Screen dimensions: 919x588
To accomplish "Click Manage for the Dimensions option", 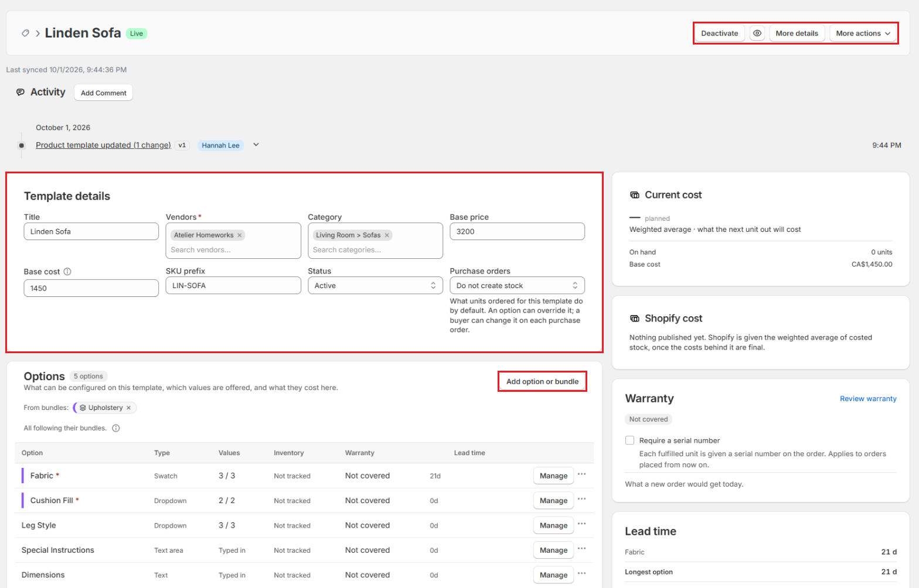I will point(553,575).
